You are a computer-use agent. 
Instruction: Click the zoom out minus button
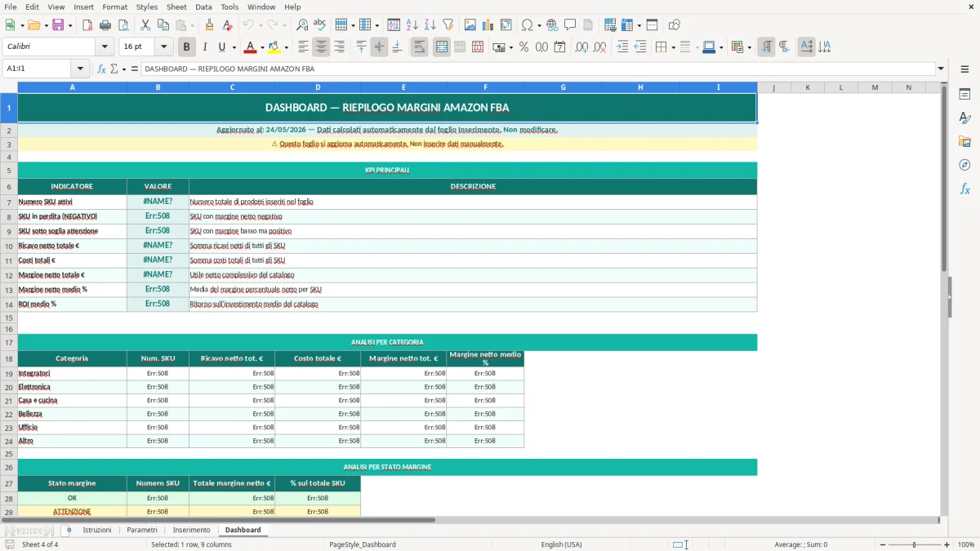[882, 544]
